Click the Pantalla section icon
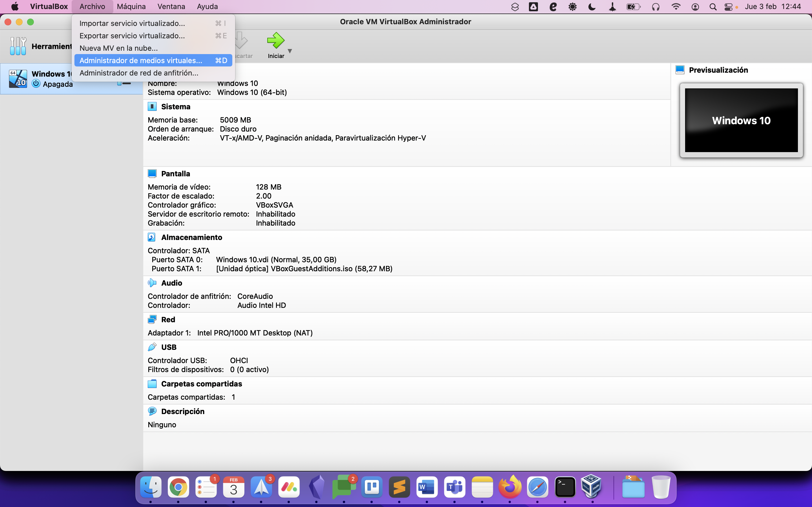 click(152, 174)
